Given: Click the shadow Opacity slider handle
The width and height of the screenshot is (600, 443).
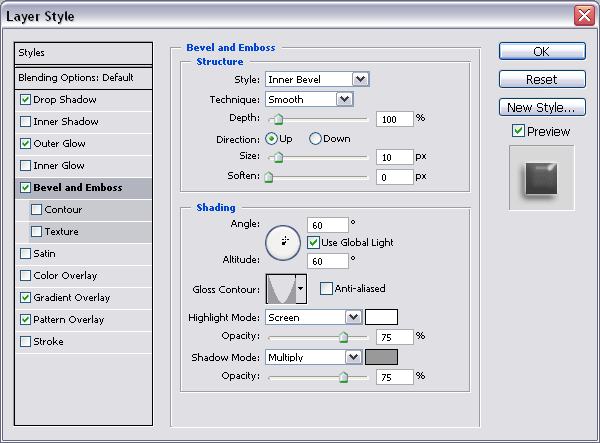Looking at the screenshot, I should [x=344, y=377].
